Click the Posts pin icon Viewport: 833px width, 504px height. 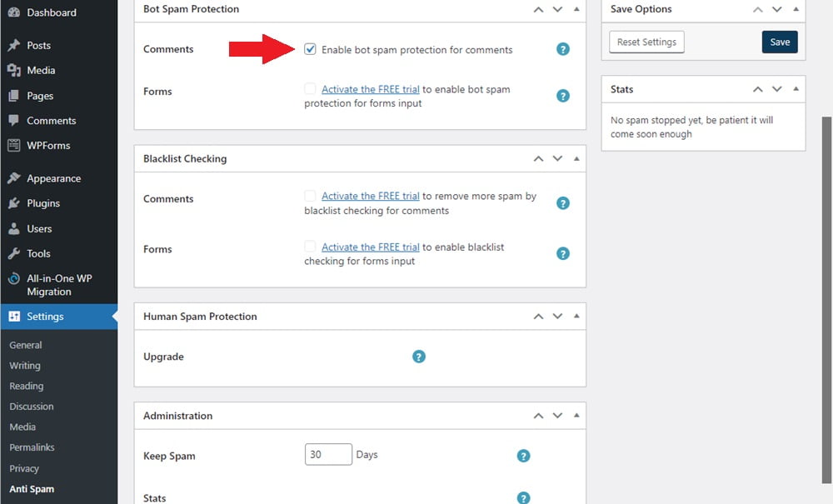click(x=14, y=45)
